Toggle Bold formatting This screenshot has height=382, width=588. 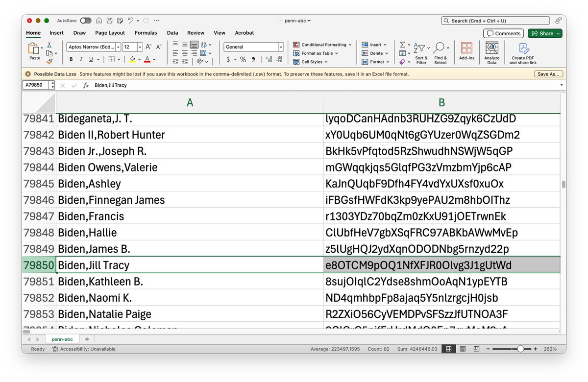(x=71, y=59)
